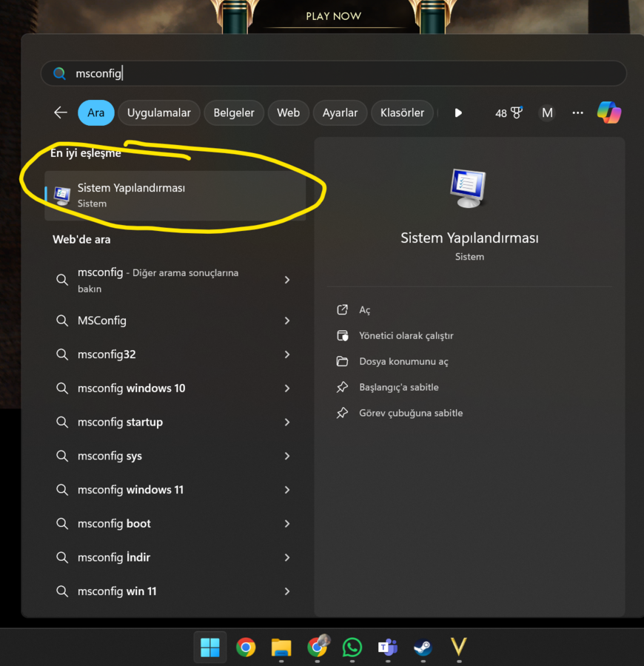This screenshot has height=666, width=644.
Task: Click the Sistem Yapılandırması title in preview pane
Action: coord(469,238)
